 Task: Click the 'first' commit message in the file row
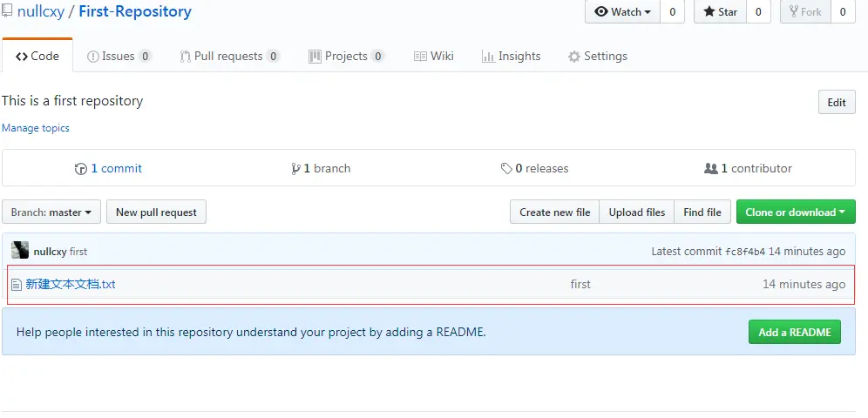[x=580, y=284]
